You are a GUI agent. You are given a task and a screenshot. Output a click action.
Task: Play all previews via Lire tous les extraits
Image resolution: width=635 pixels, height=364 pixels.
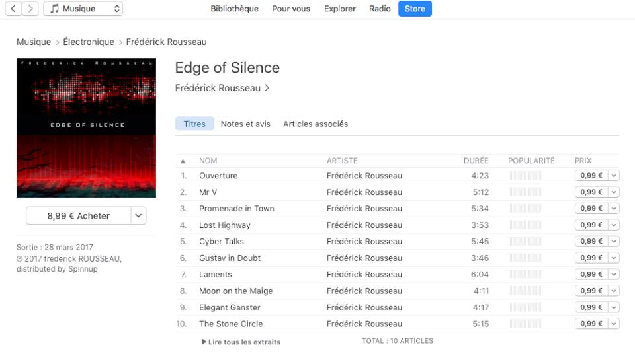[x=241, y=342]
